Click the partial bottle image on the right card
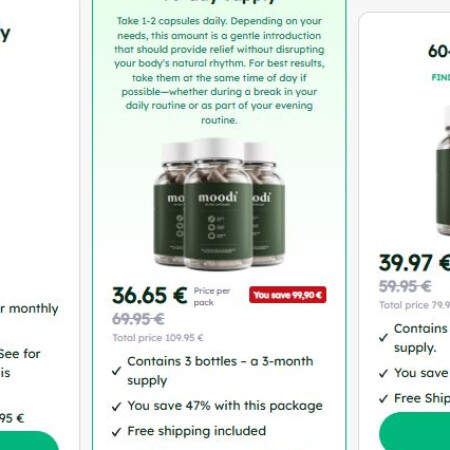Screen dimensions: 450x450 (443, 170)
